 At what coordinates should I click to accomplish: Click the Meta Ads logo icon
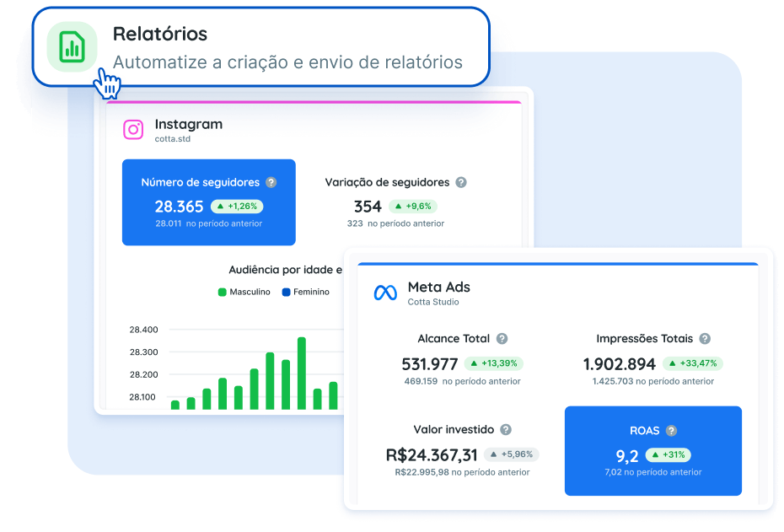pyautogui.click(x=385, y=293)
